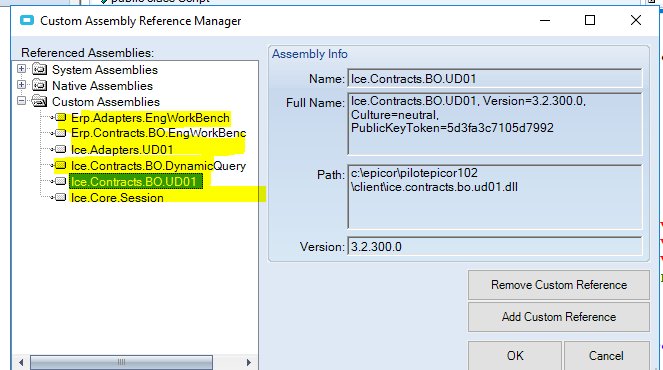663x370 pixels.
Task: Click the icon beside Ice.Adapters.UD01
Action: coord(61,149)
